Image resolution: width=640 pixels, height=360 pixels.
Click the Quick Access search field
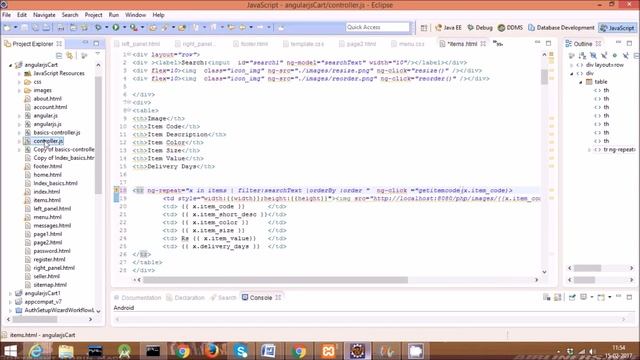(x=378, y=27)
